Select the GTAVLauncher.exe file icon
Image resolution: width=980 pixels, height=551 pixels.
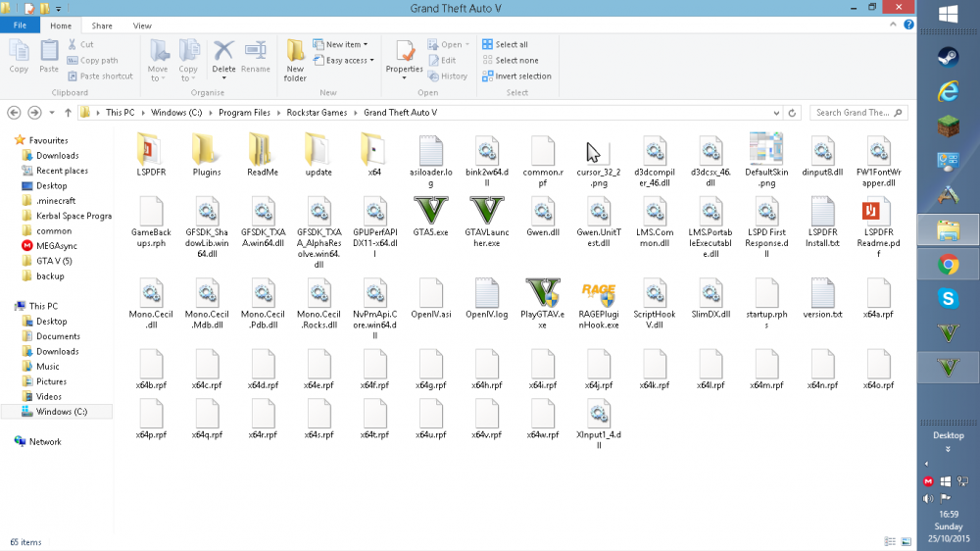point(486,212)
